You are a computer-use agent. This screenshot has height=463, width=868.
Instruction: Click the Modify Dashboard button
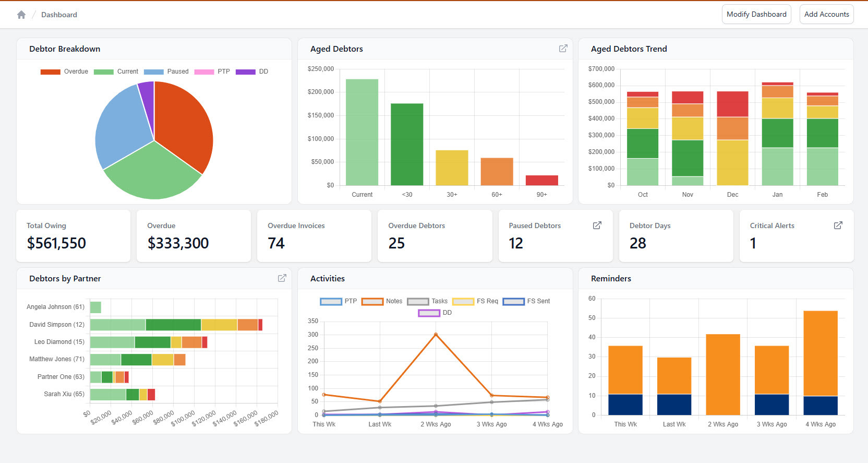pyautogui.click(x=756, y=14)
